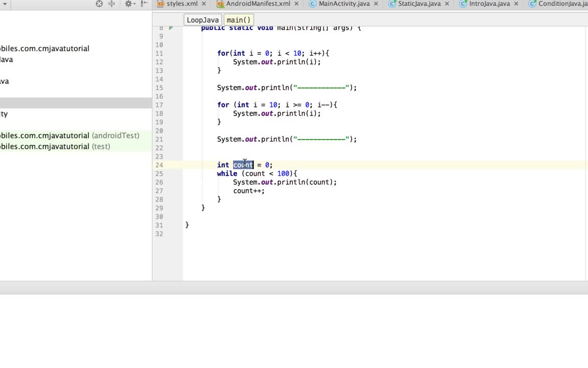Click the number 100 on line 25
Image resolution: width=588 pixels, height=368 pixels.
click(283, 173)
